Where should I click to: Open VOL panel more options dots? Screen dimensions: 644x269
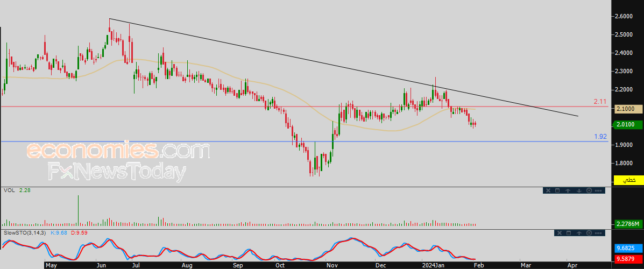point(598,190)
